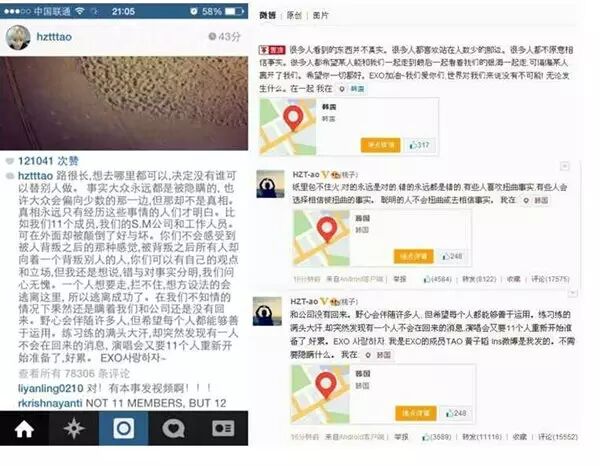
Task: Open the Explore compass icon
Action: pyautogui.click(x=74, y=429)
